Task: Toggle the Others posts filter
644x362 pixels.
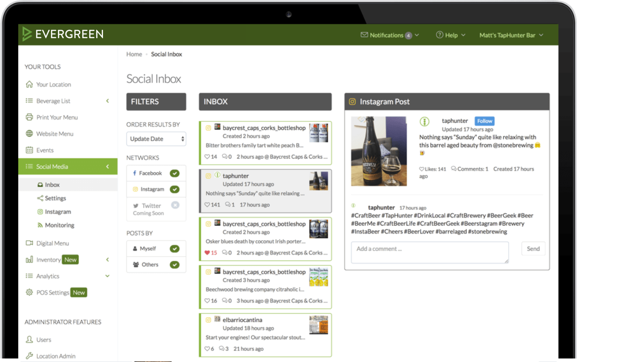Action: pyautogui.click(x=174, y=265)
